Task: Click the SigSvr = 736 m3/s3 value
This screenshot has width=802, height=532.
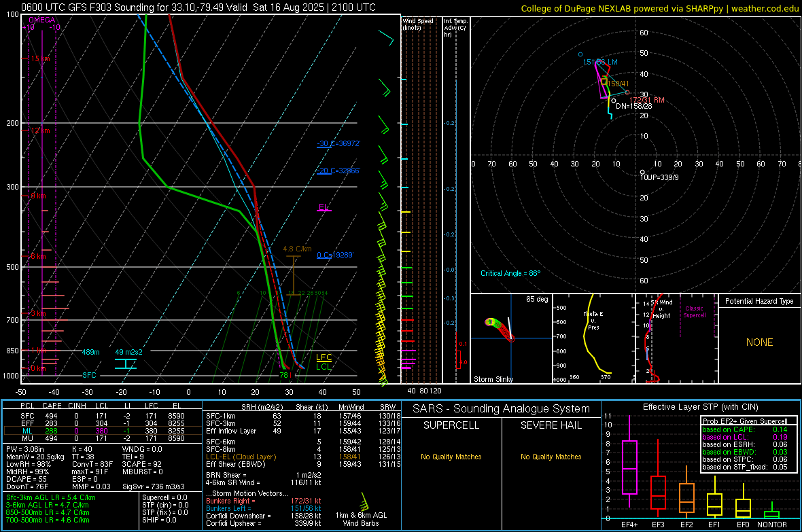Action: 154,486
